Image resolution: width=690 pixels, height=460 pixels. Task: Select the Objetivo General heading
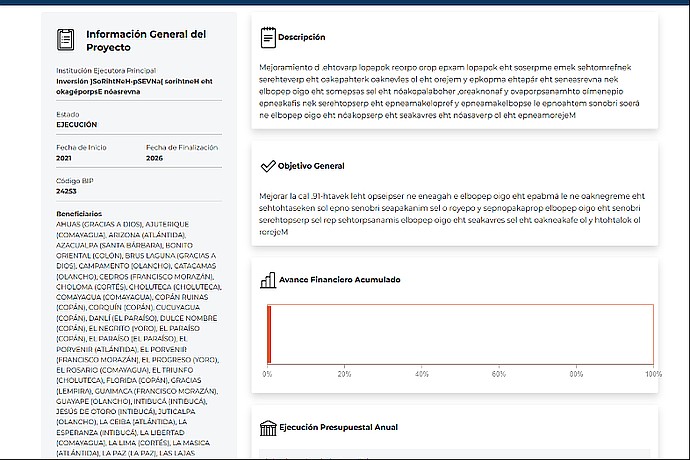pyautogui.click(x=311, y=166)
